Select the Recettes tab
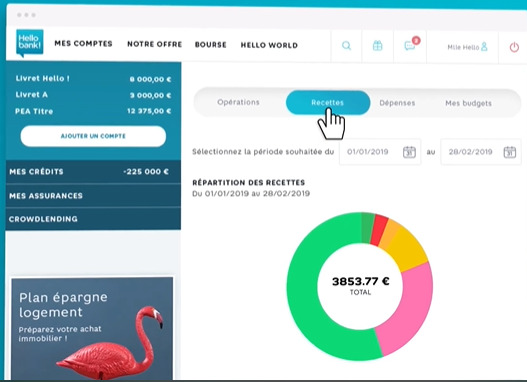This screenshot has height=382, width=527. pyautogui.click(x=328, y=102)
